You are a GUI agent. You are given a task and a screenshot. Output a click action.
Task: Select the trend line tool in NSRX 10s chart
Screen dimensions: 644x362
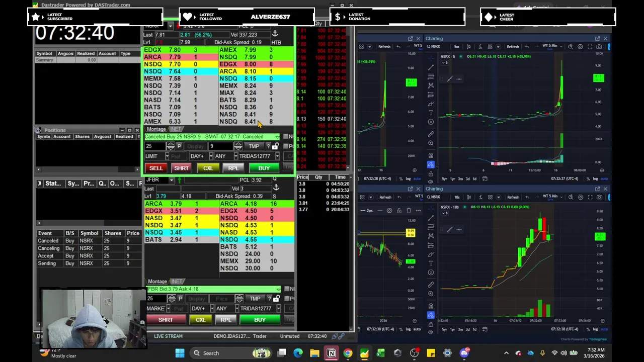(x=431, y=218)
